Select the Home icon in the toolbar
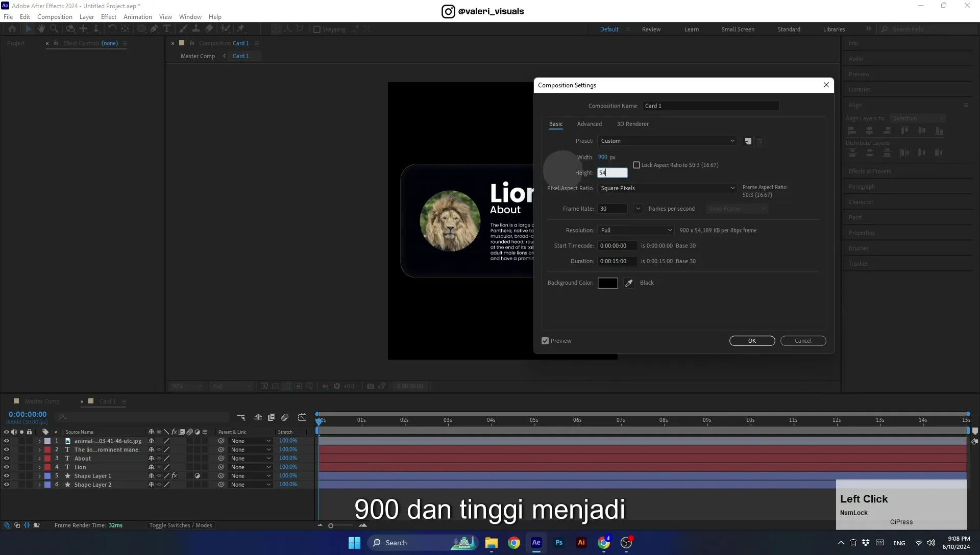Image resolution: width=980 pixels, height=555 pixels. [x=12, y=29]
